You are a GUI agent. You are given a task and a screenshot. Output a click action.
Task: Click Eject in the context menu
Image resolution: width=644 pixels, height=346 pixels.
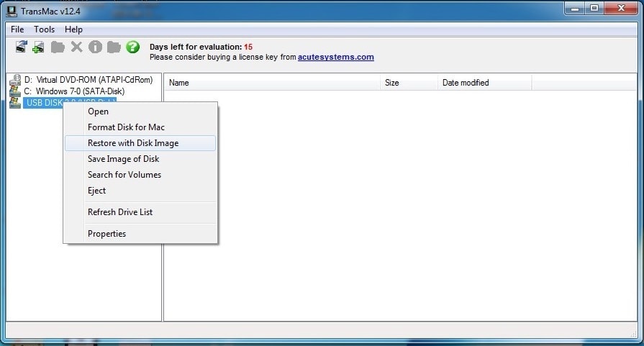(96, 191)
